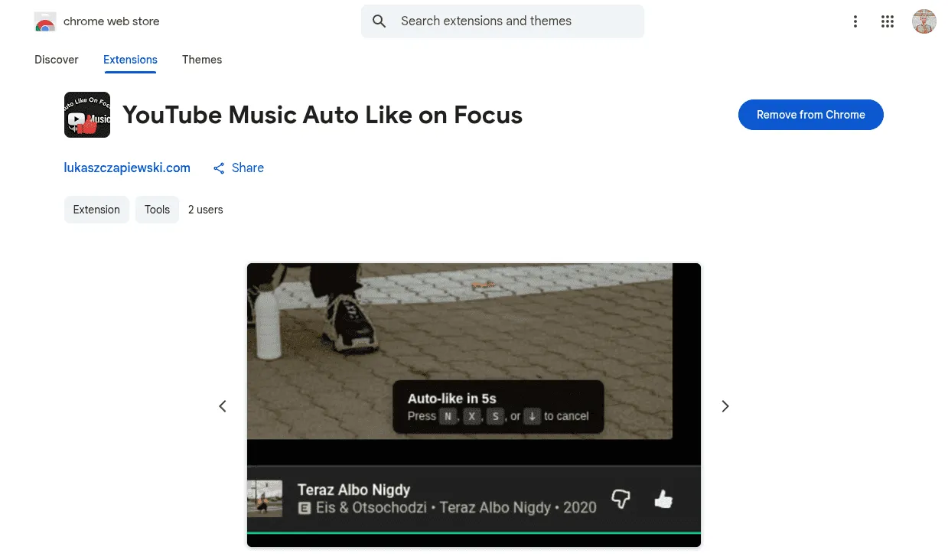Switch to the Themes tab
The width and height of the screenshot is (948, 560).
(x=202, y=60)
